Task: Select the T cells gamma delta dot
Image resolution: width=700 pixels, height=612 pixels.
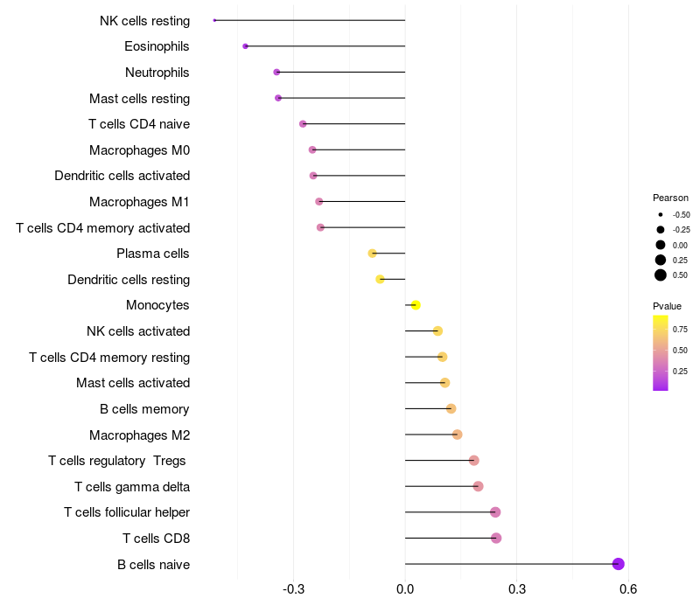Action: point(478,486)
